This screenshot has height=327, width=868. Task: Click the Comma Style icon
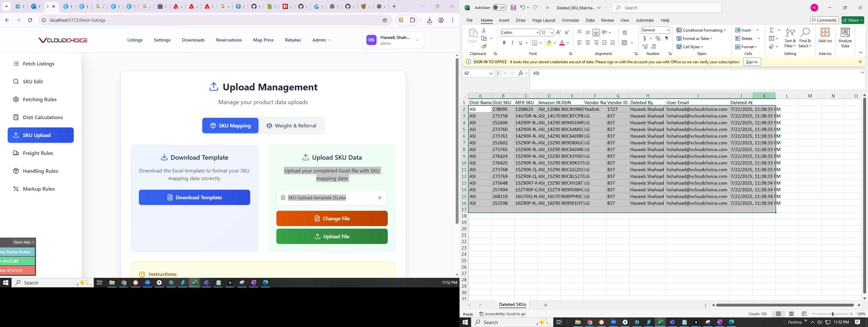click(x=666, y=38)
